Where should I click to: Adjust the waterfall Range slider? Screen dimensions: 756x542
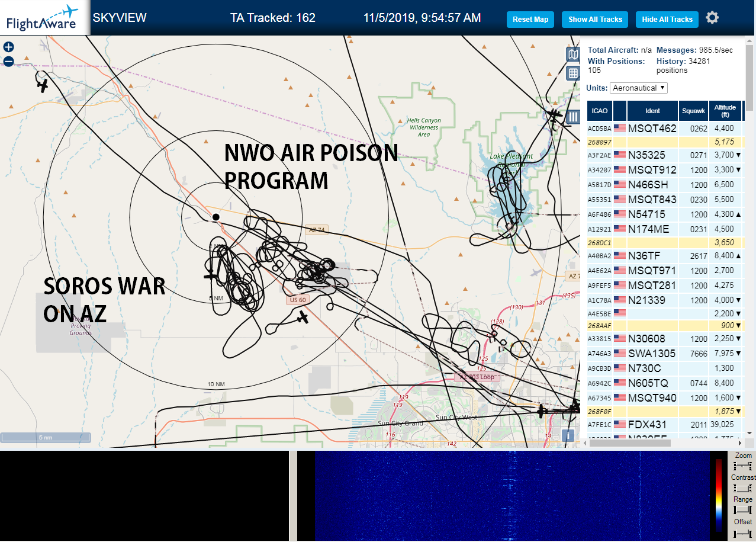point(742,510)
